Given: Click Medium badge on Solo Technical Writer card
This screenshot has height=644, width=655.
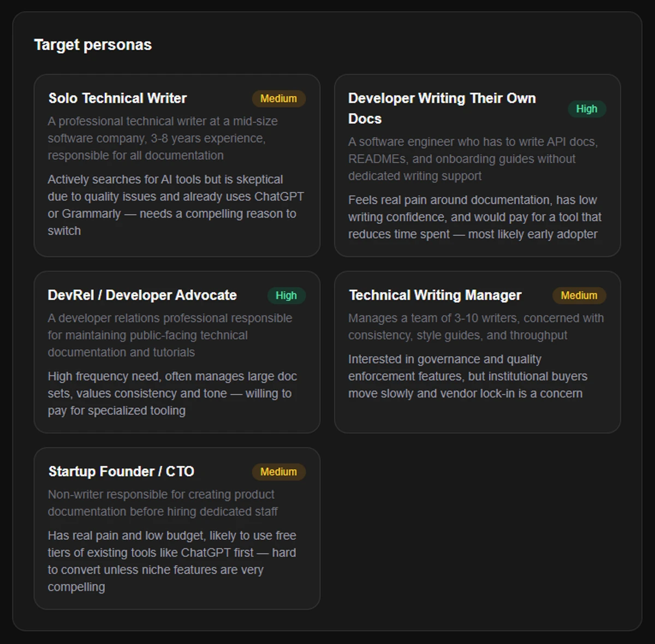Looking at the screenshot, I should [x=278, y=99].
